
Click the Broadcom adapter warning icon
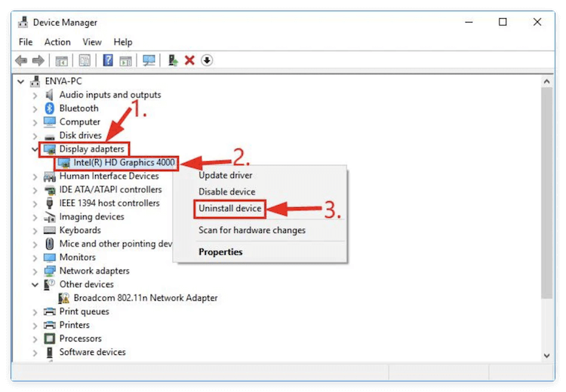64,298
